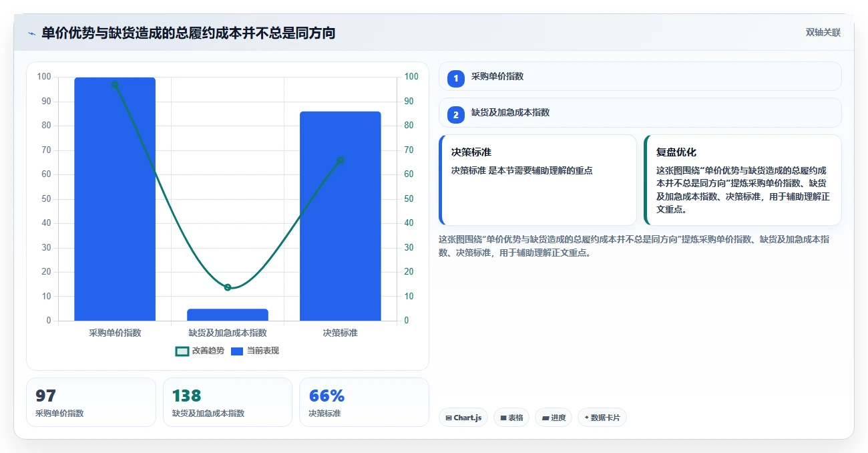Click the short 缺货及加急成本指数 bar
This screenshot has height=453, width=868.
228,315
